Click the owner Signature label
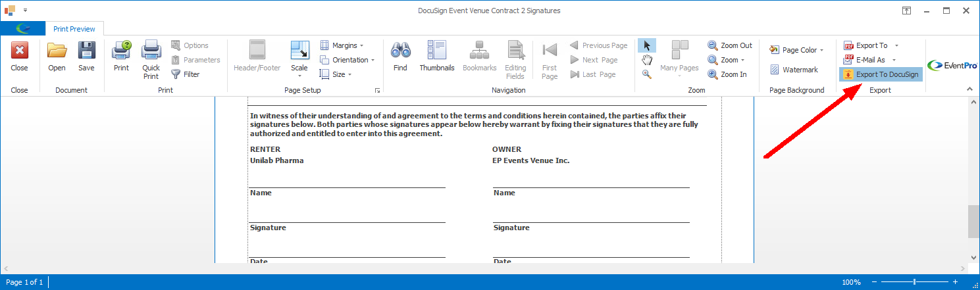The height and width of the screenshot is (290, 980). [x=511, y=228]
